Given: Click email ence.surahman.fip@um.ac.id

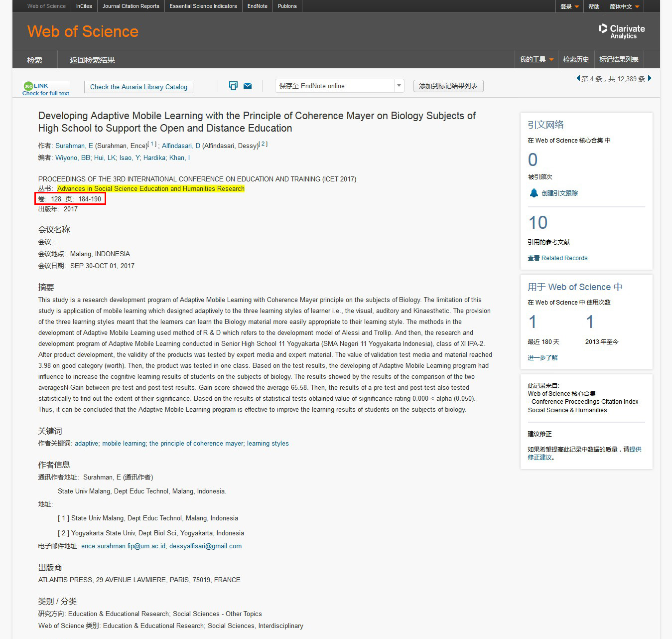Looking at the screenshot, I should pyautogui.click(x=123, y=546).
